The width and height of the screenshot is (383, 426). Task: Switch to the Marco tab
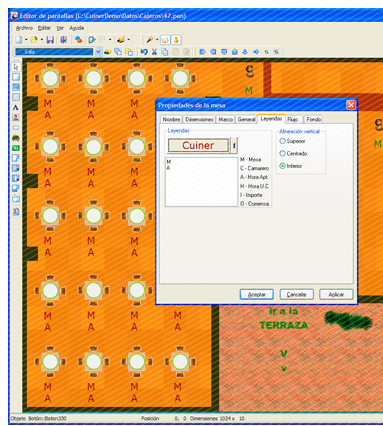226,119
